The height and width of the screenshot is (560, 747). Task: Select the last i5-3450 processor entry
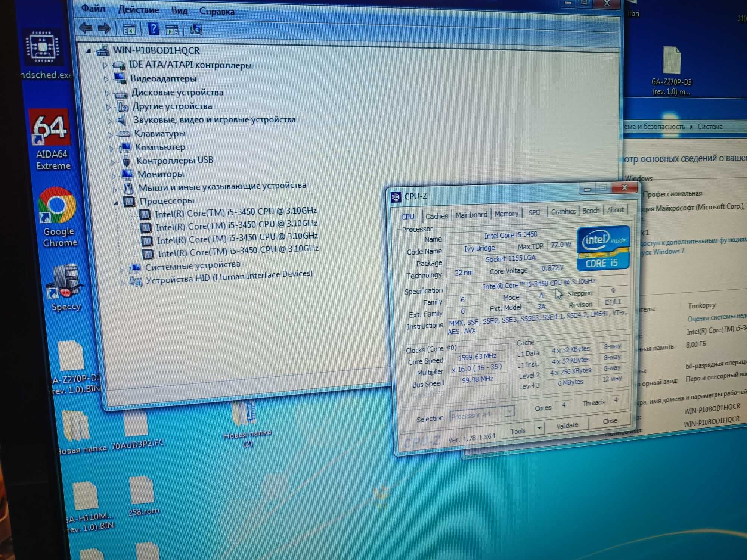[238, 251]
